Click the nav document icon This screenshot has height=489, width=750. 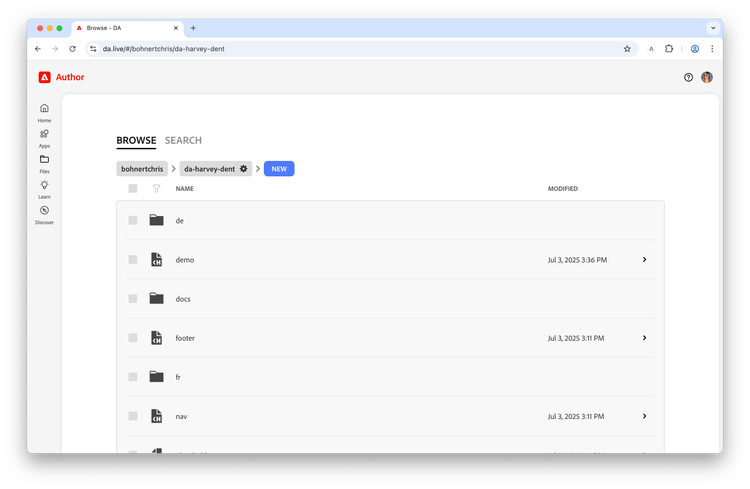pos(156,416)
